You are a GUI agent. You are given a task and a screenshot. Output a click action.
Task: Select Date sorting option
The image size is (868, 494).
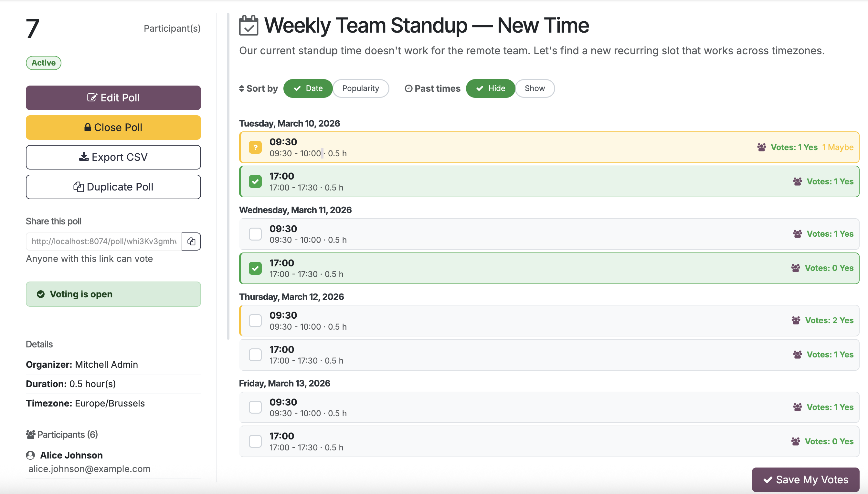[x=308, y=88]
